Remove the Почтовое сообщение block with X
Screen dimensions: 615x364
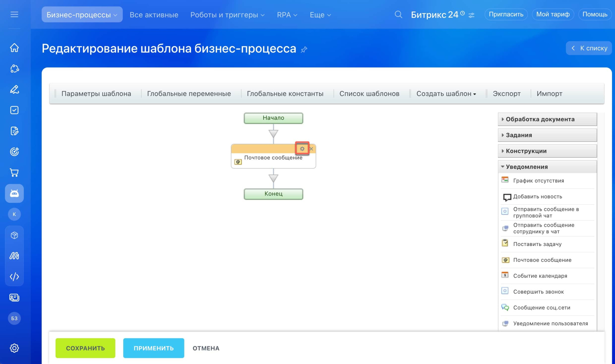(x=311, y=149)
